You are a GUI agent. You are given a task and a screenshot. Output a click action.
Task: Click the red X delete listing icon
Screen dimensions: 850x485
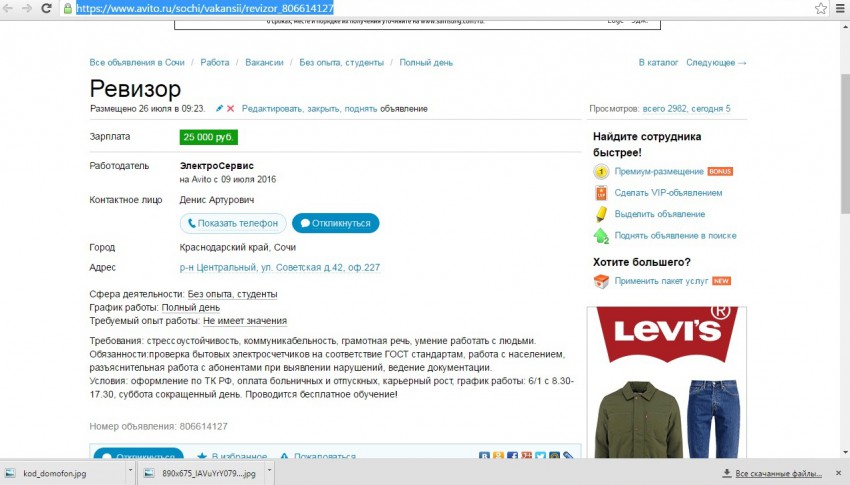230,108
